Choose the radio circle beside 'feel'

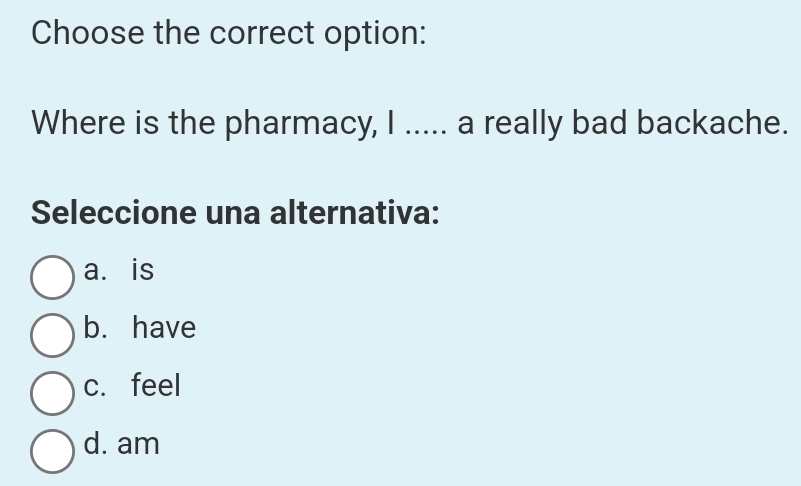tap(53, 392)
